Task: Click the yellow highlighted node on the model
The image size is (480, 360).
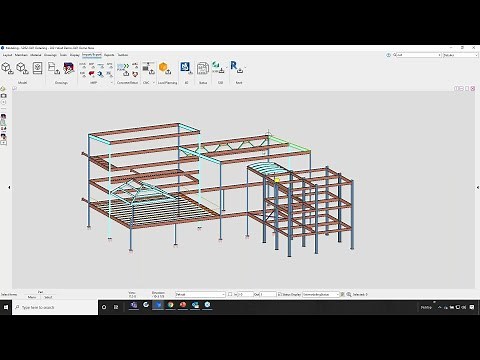Action: click(277, 180)
